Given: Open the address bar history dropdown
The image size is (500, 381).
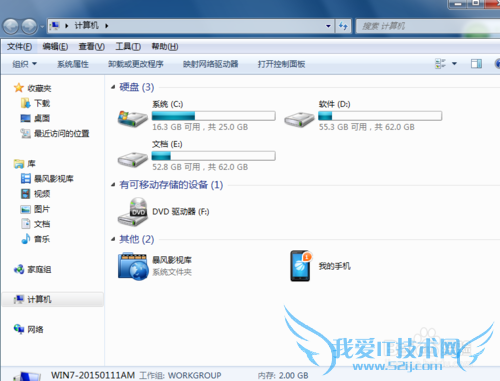Looking at the screenshot, I should pos(328,26).
